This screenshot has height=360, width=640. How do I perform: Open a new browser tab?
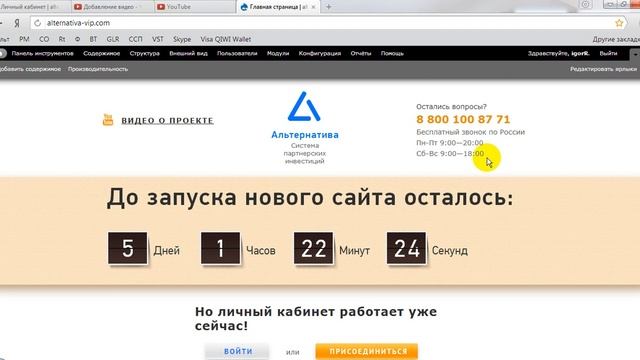tap(329, 7)
